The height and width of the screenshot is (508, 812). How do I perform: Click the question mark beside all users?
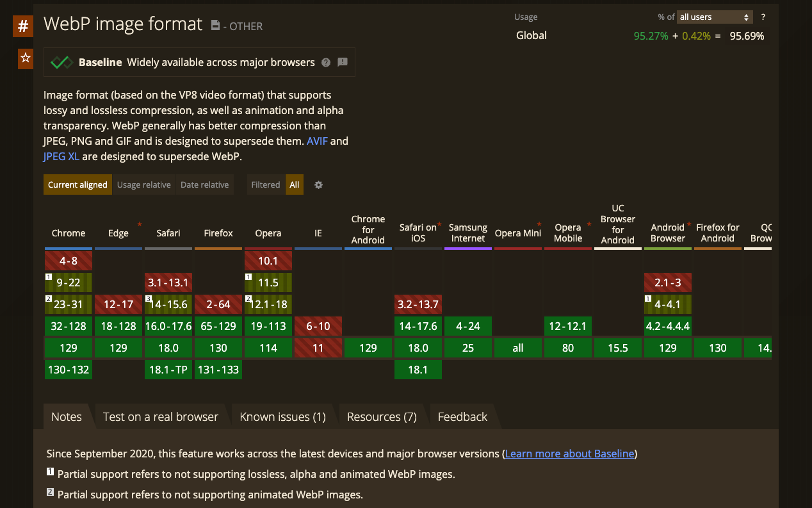point(763,17)
